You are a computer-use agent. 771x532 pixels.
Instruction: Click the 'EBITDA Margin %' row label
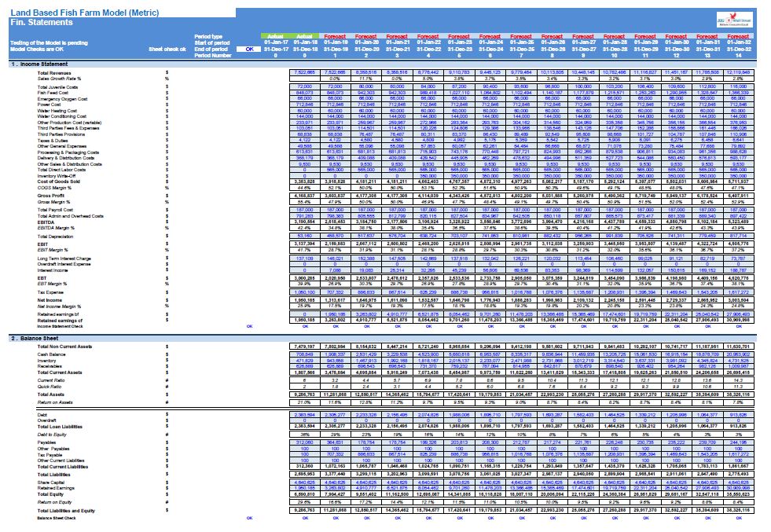(56, 228)
